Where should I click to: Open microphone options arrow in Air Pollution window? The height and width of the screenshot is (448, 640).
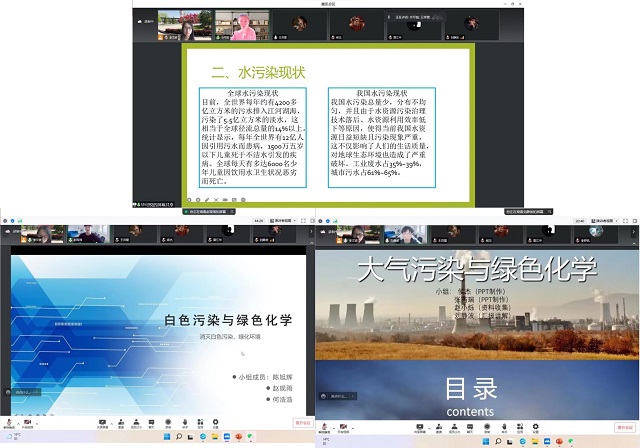click(334, 427)
